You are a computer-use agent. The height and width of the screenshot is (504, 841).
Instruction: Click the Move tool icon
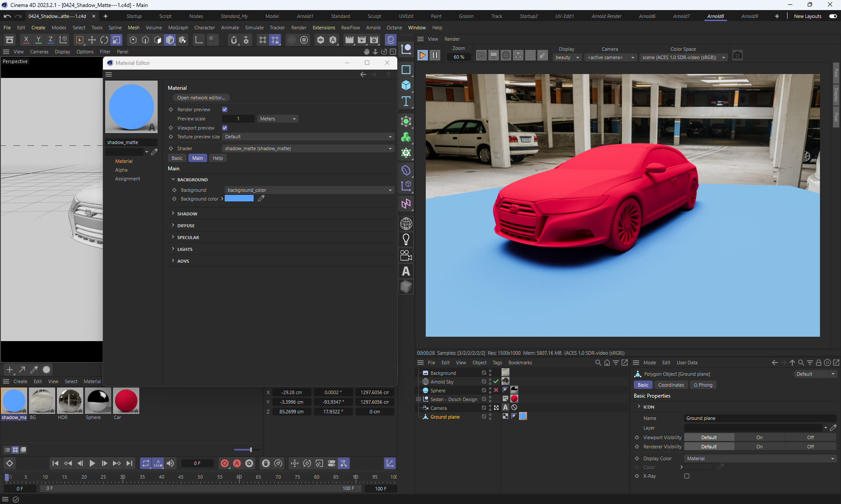point(92,40)
